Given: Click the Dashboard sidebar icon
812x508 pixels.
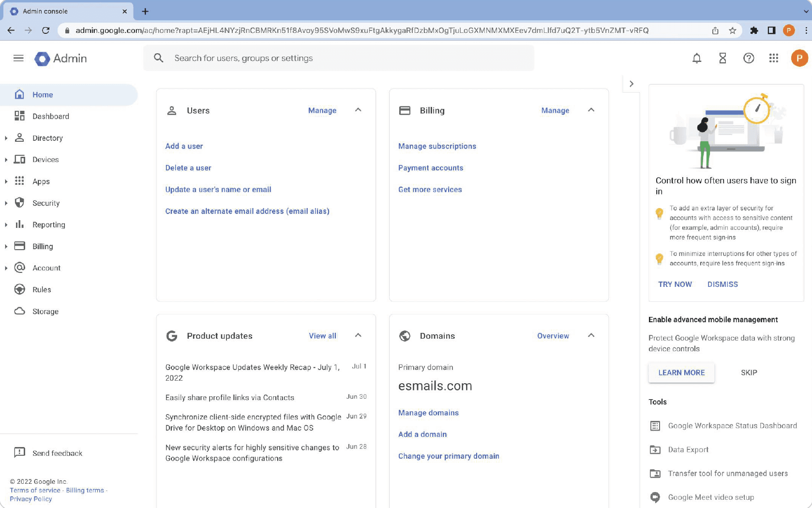Looking at the screenshot, I should (x=19, y=116).
